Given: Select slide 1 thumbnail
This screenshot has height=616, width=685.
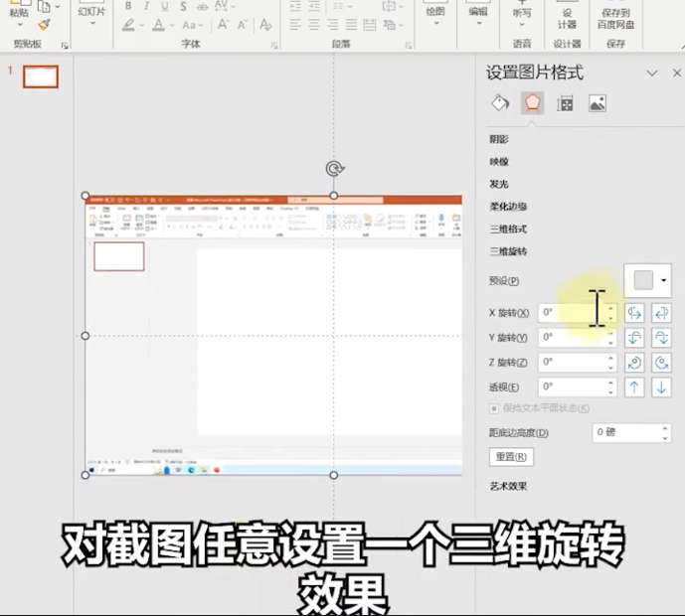Looking at the screenshot, I should 41,77.
